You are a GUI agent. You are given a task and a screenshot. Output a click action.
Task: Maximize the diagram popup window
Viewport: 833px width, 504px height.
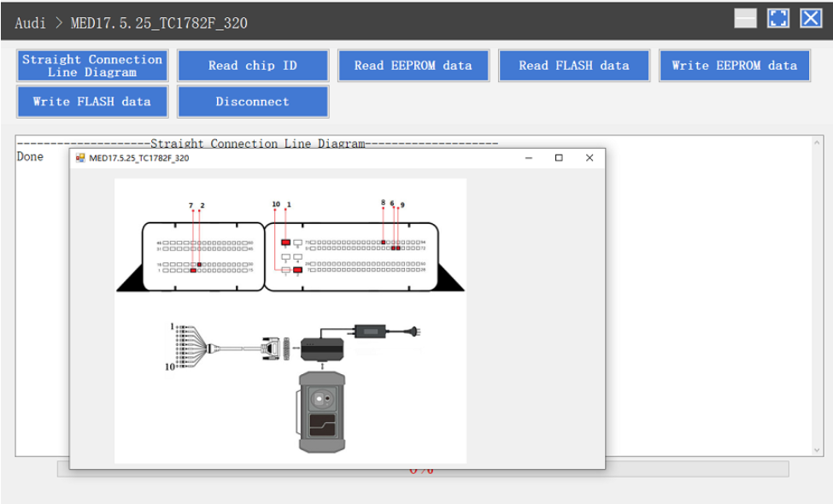559,158
